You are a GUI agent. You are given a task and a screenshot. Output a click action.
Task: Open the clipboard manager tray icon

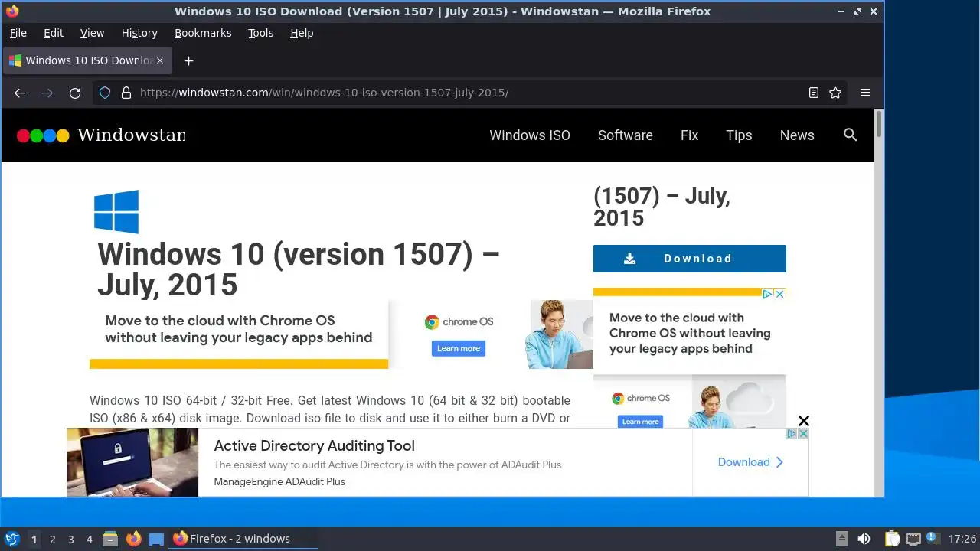(x=892, y=539)
